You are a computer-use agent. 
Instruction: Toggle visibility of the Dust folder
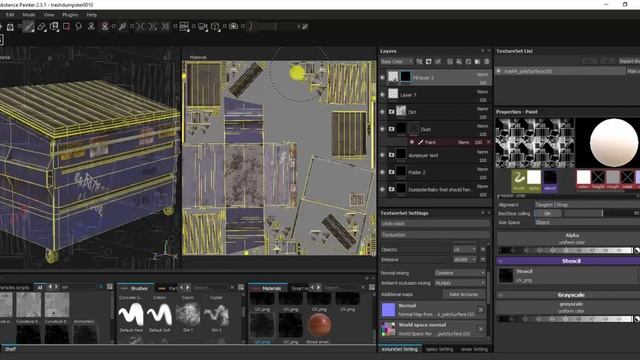(x=382, y=129)
